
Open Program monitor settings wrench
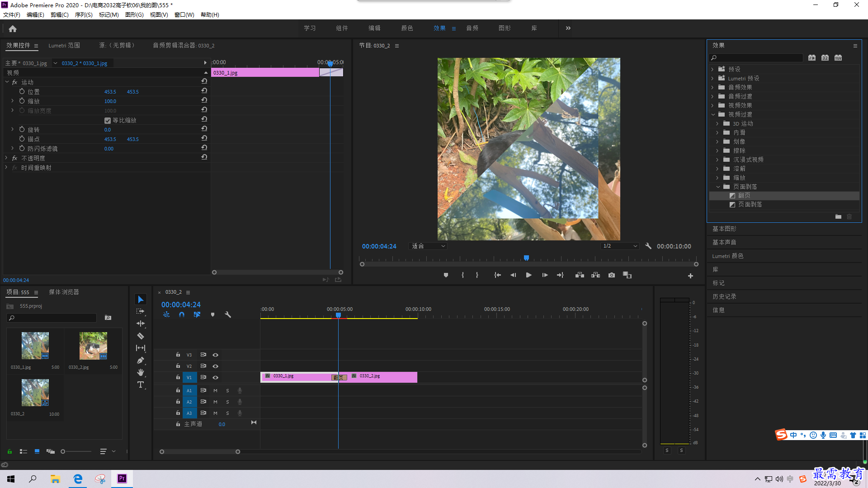[x=648, y=246]
